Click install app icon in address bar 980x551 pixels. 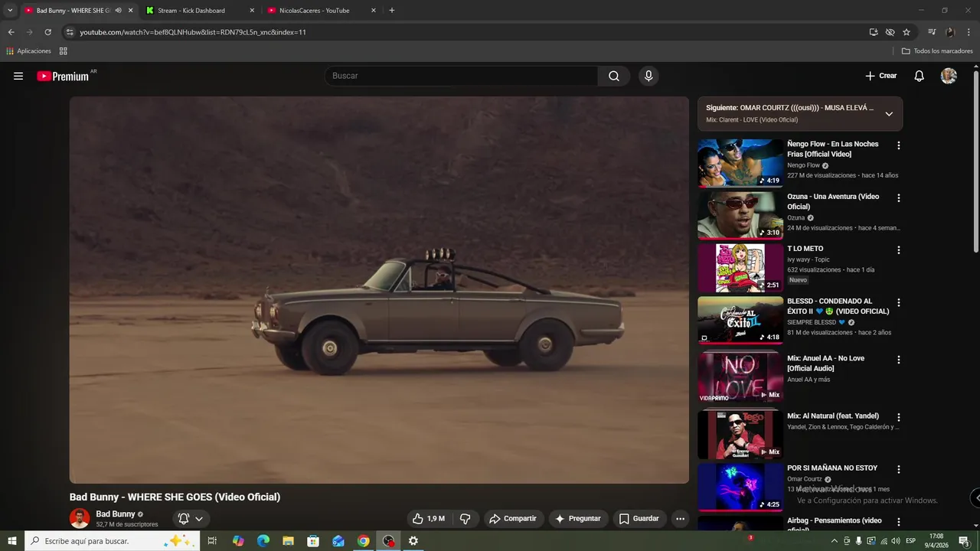click(x=874, y=32)
